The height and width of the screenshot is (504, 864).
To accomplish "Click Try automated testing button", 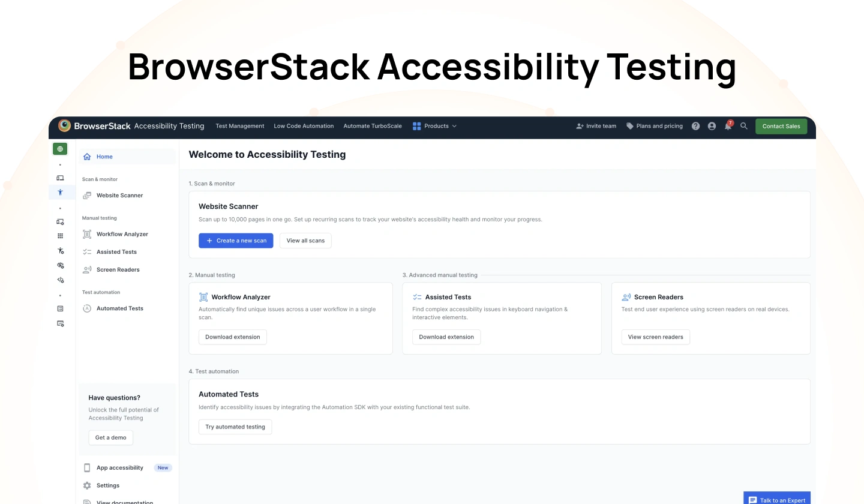I will tap(235, 427).
